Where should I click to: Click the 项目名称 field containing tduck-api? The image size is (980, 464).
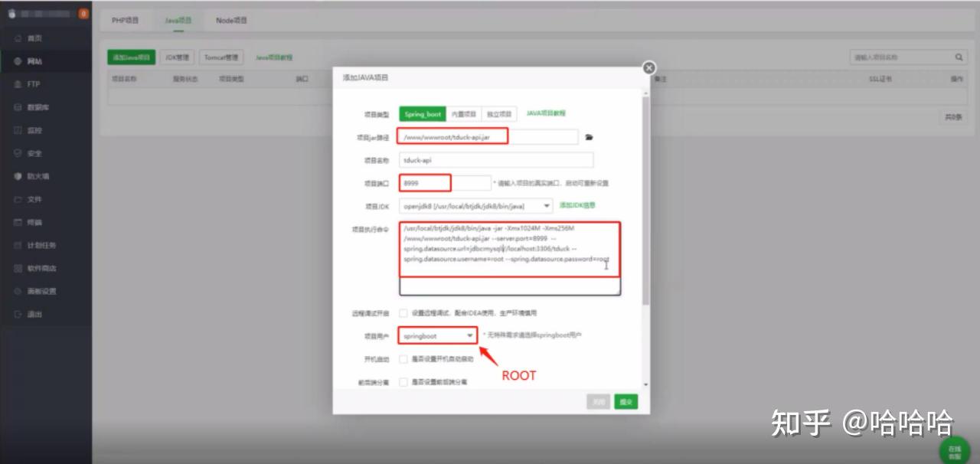point(496,160)
